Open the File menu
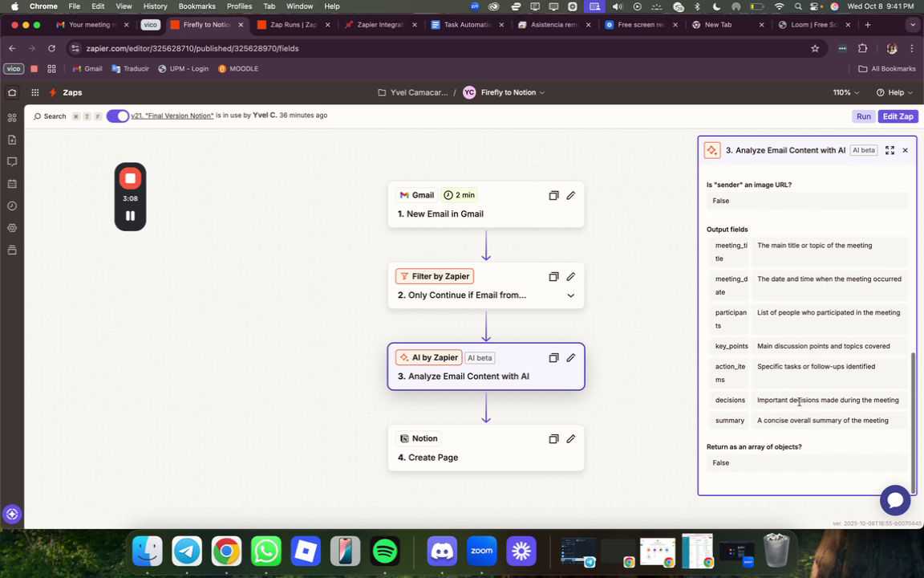Image resolution: width=924 pixels, height=578 pixels. (x=75, y=6)
